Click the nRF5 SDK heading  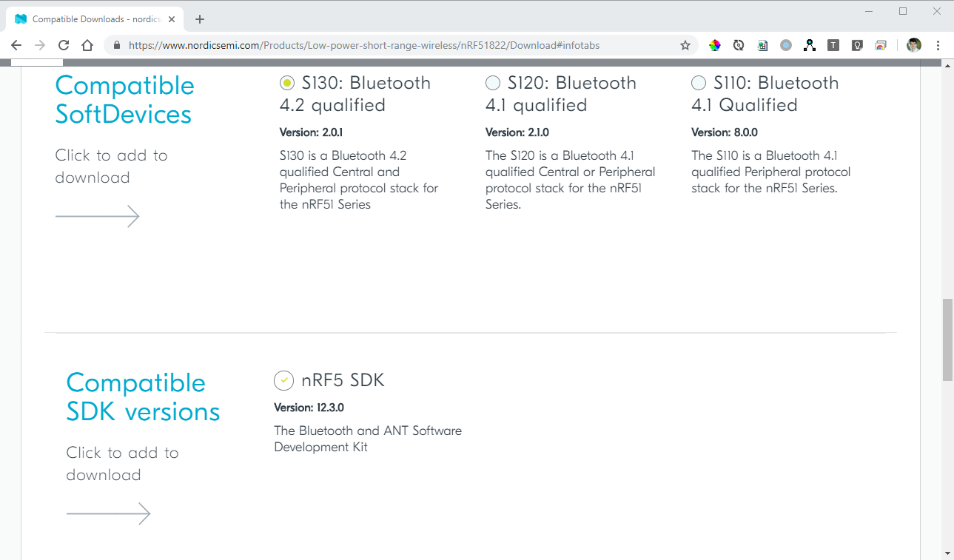point(343,380)
